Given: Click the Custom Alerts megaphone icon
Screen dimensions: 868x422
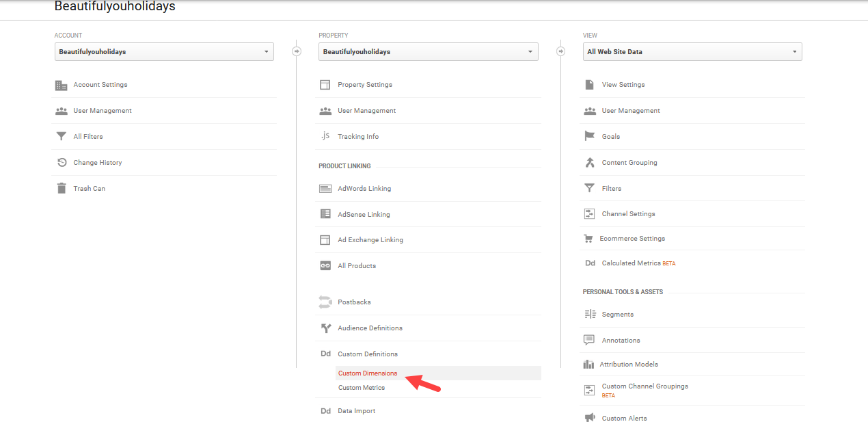Looking at the screenshot, I should (589, 418).
